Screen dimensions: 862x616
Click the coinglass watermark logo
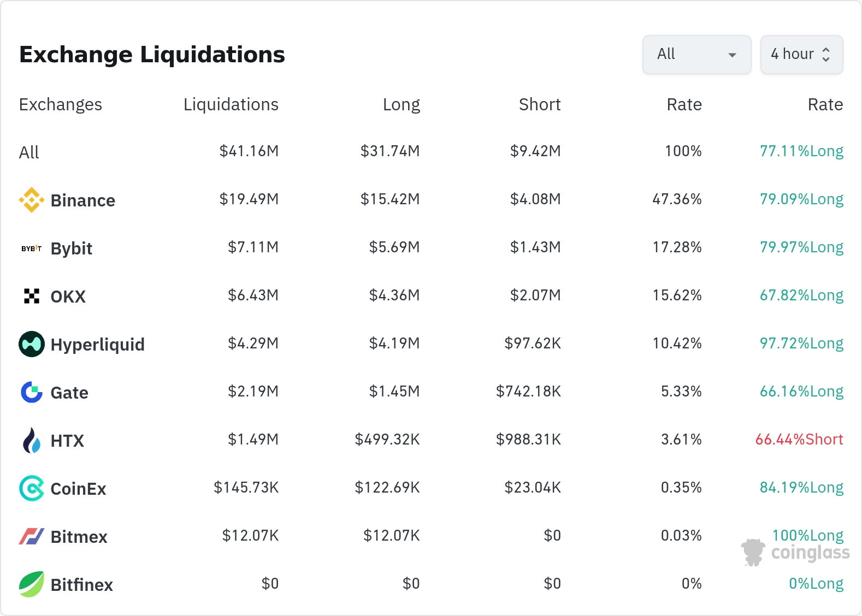[x=795, y=552]
